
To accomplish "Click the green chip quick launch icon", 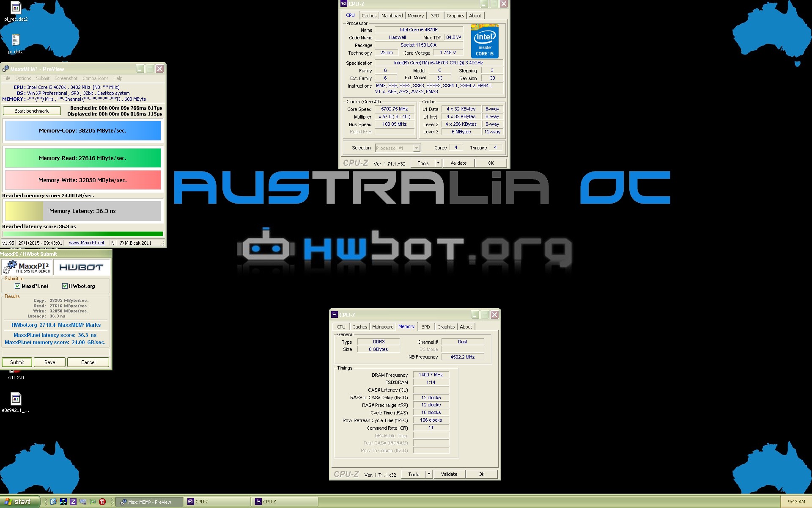I will pos(92,502).
